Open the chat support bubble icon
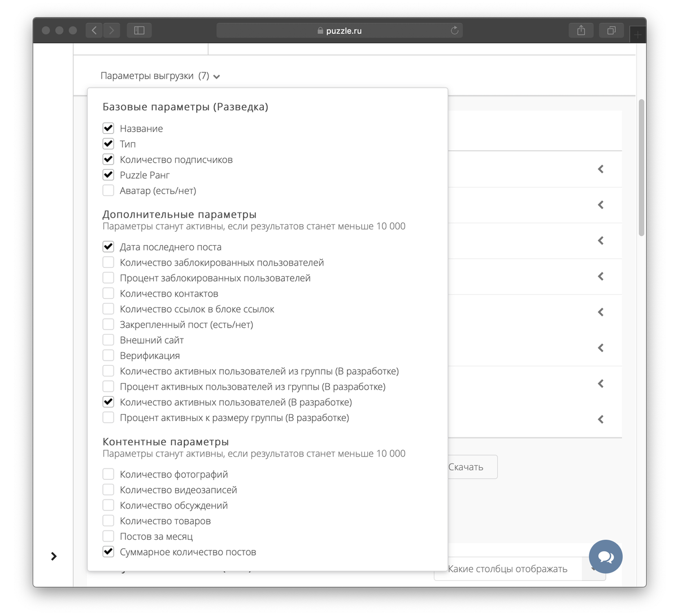This screenshot has width=678, height=616. click(606, 557)
